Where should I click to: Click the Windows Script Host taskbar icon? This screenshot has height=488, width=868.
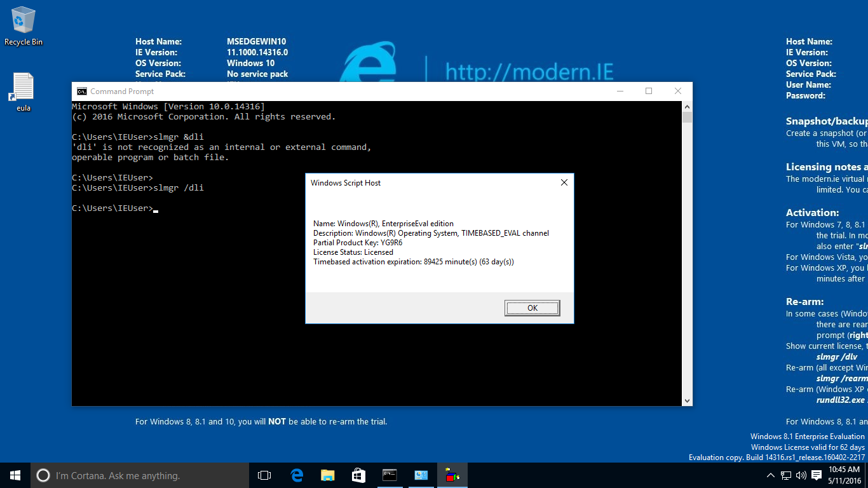click(452, 475)
